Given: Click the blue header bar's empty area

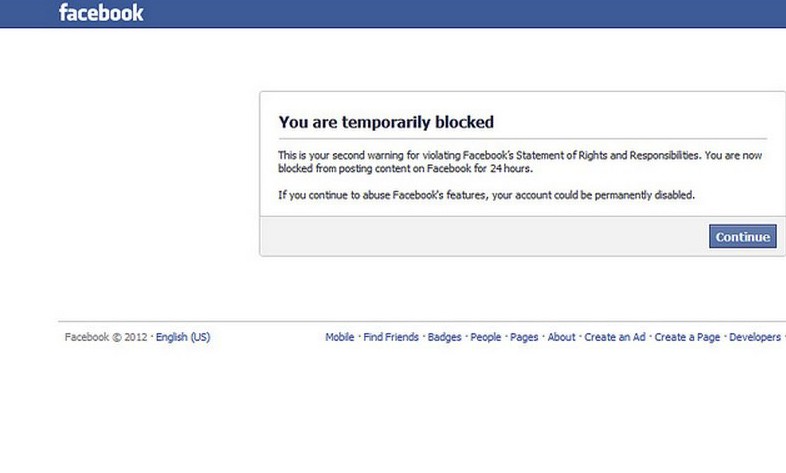Looking at the screenshot, I should [x=450, y=13].
